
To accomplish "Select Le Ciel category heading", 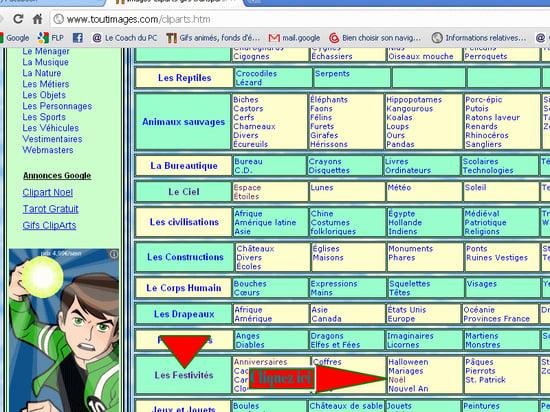I will [184, 192].
